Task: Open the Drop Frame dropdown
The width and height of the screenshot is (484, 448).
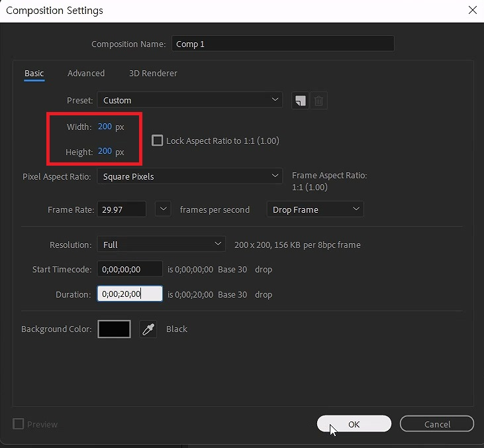Action: tap(315, 209)
